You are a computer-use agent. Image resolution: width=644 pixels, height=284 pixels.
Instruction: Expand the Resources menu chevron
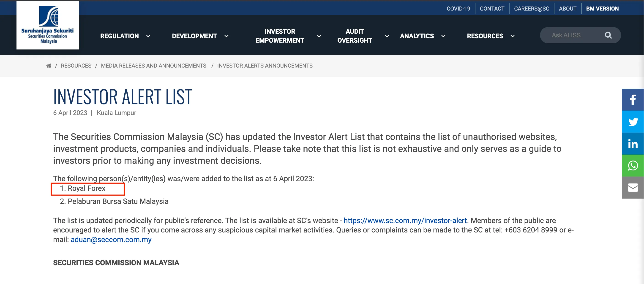tap(513, 36)
